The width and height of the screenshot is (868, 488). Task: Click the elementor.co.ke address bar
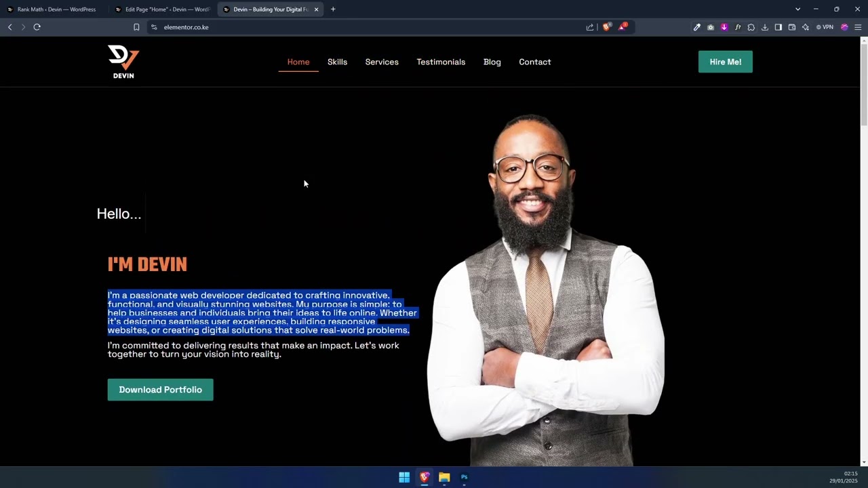366,27
